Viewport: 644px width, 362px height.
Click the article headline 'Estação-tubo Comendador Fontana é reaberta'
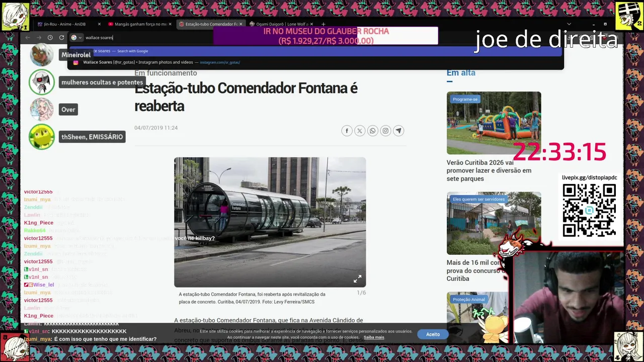pyautogui.click(x=246, y=97)
